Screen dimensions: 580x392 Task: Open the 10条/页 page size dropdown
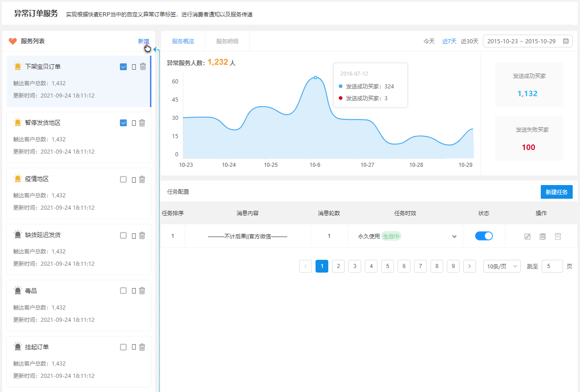[502, 266]
